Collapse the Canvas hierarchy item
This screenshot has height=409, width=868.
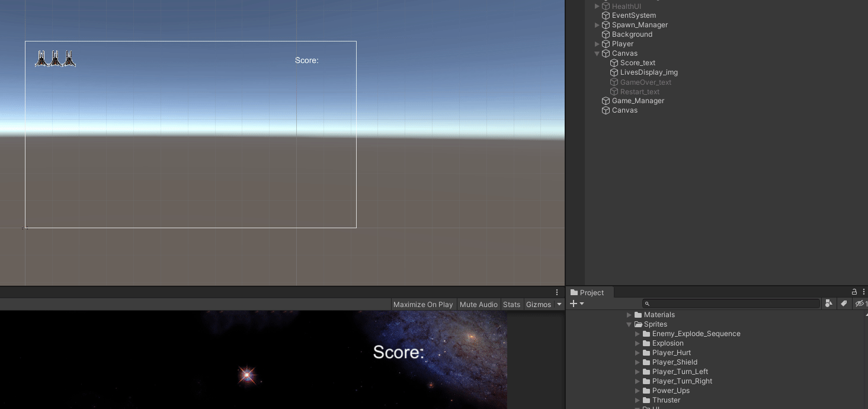pos(597,53)
